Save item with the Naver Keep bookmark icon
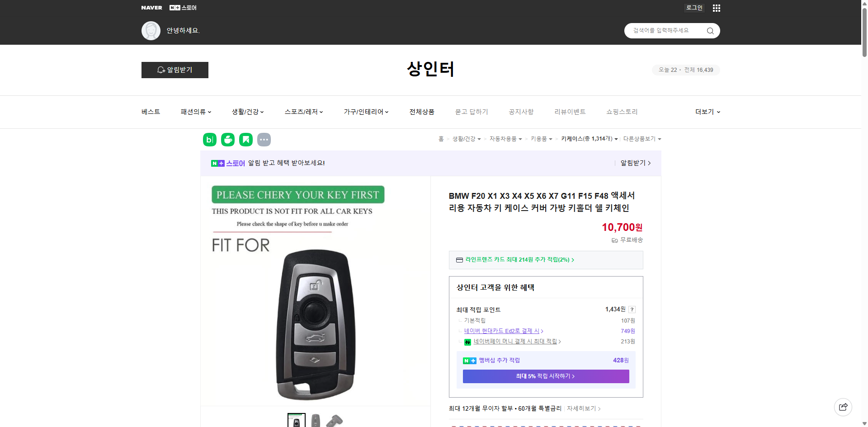Viewport: 868px width, 427px height. pyautogui.click(x=246, y=139)
